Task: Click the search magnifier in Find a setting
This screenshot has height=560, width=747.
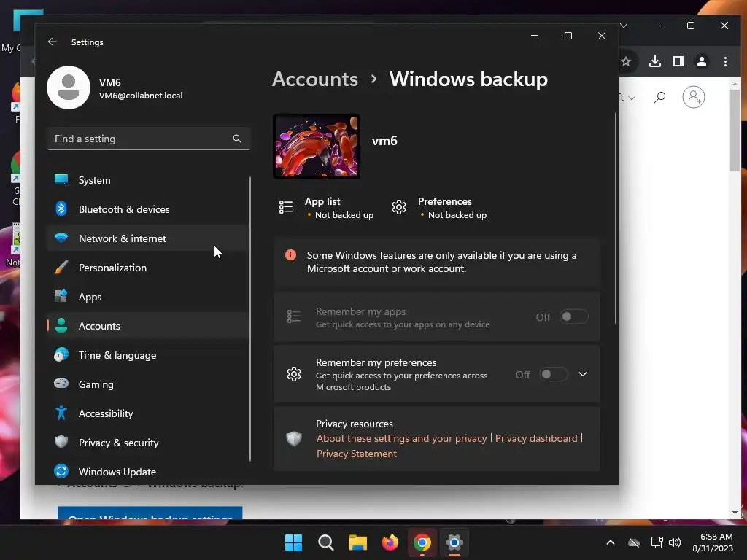Action: point(237,139)
